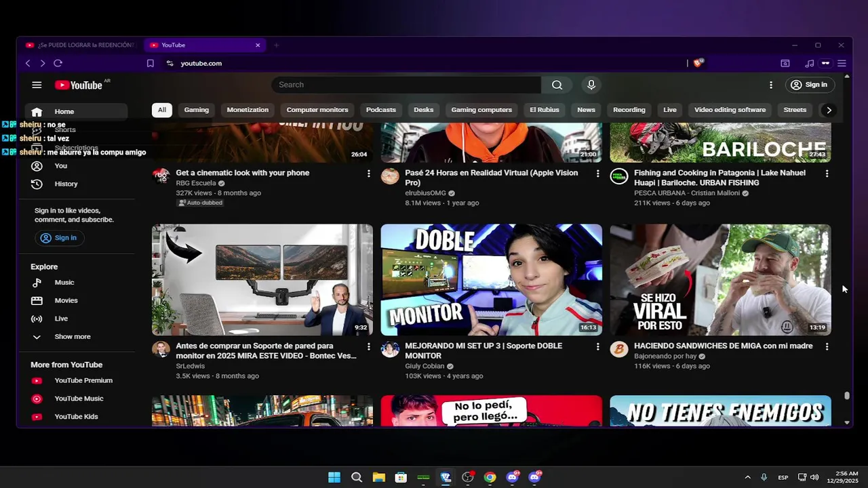This screenshot has height=488, width=868.
Task: Open YouTube Kids link
Action: (x=76, y=417)
